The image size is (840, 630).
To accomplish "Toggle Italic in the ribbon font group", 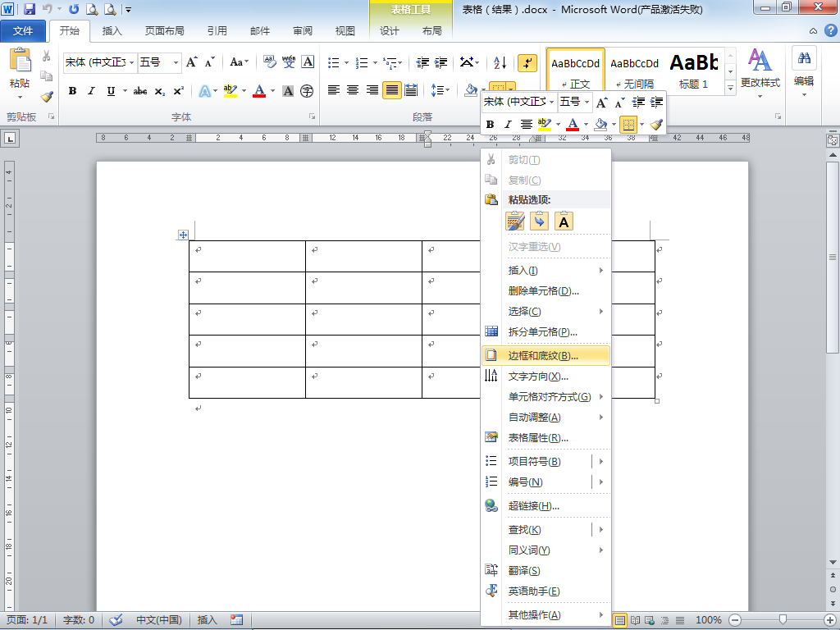I will (91, 91).
